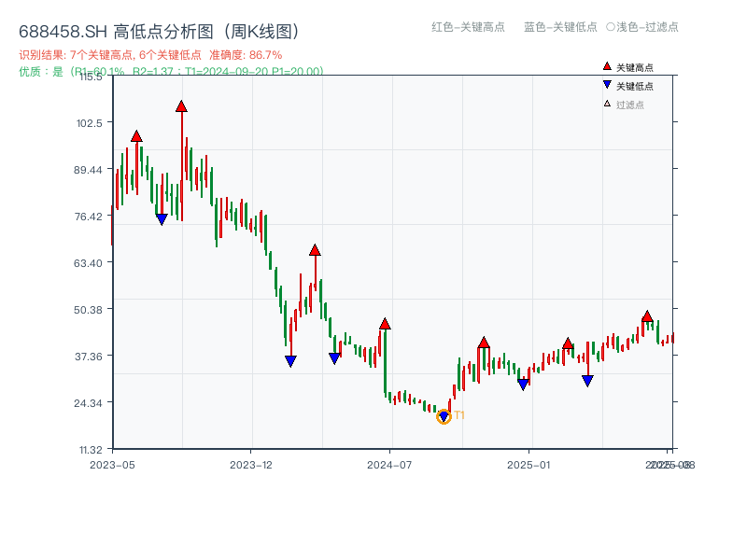Click the legend entry 过滤点

pyautogui.click(x=624, y=105)
